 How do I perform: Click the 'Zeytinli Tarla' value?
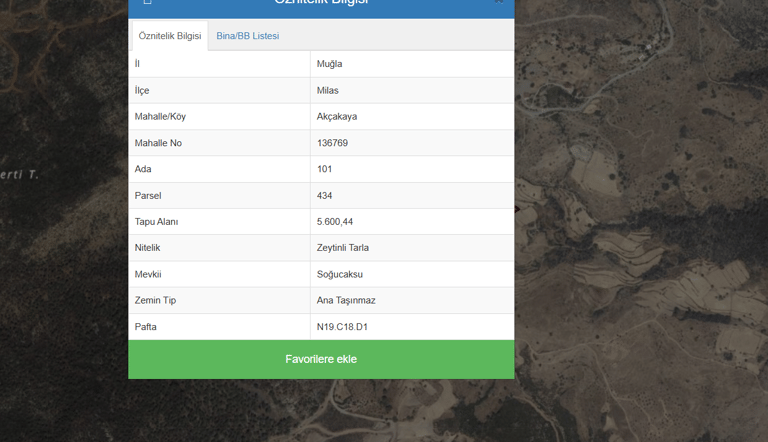(x=342, y=247)
